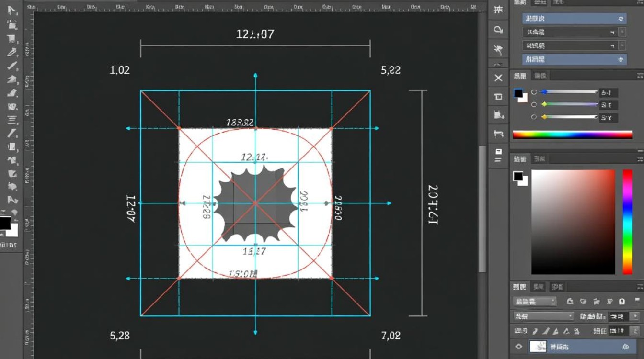This screenshot has height=359, width=644.
Task: Click the last blue highlighted row in the top panel
Action: pos(574,59)
